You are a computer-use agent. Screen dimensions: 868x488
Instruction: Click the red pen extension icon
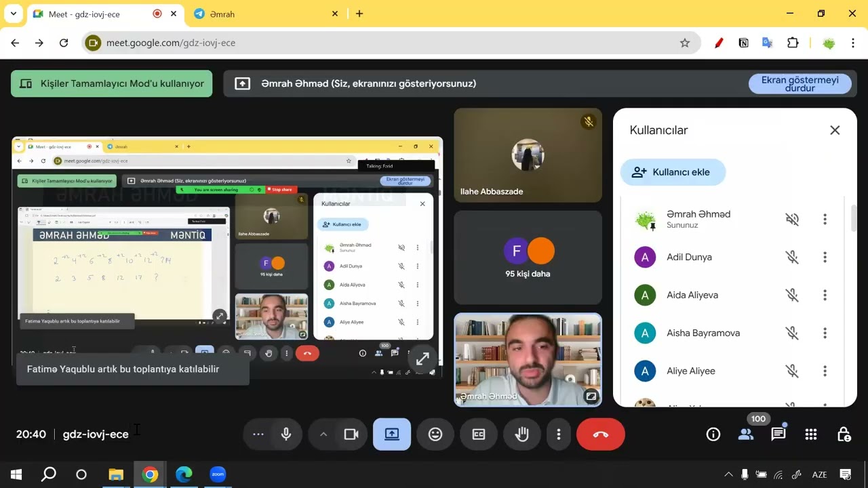[x=719, y=43]
